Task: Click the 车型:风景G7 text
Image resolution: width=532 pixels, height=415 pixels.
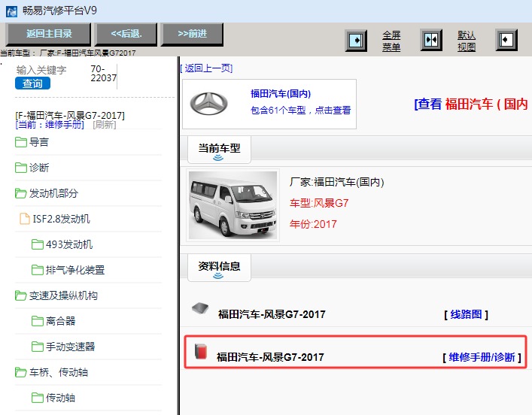Action: 319,203
